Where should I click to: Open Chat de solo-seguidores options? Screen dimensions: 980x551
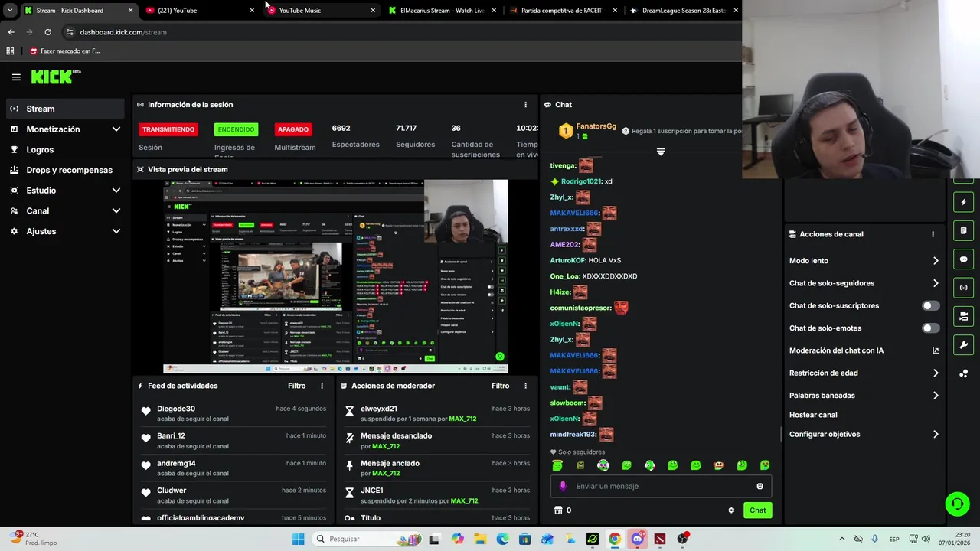click(864, 283)
